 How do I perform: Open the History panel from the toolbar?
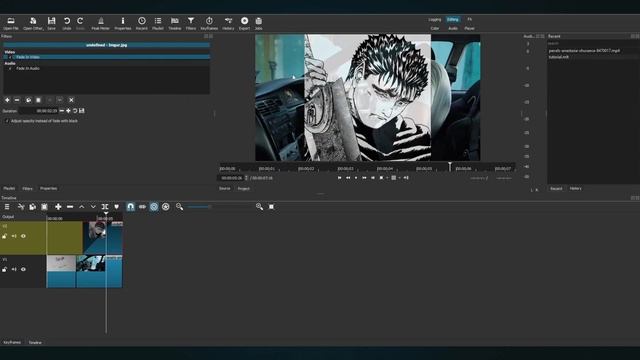pos(228,23)
